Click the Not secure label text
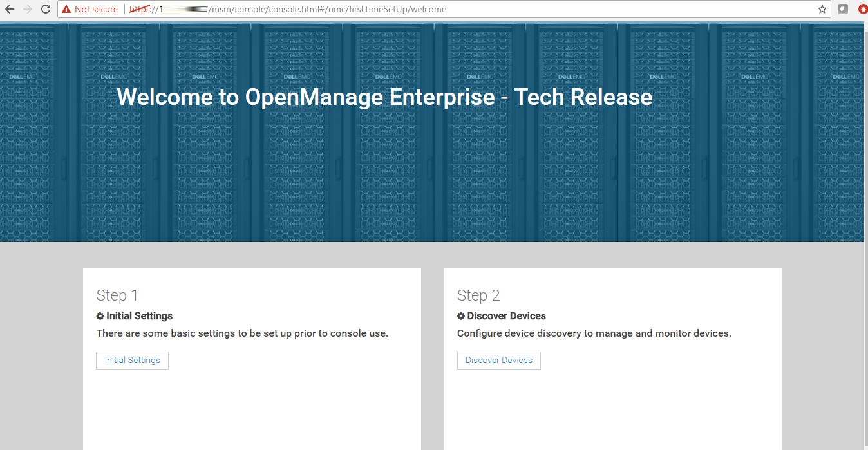 coord(96,9)
